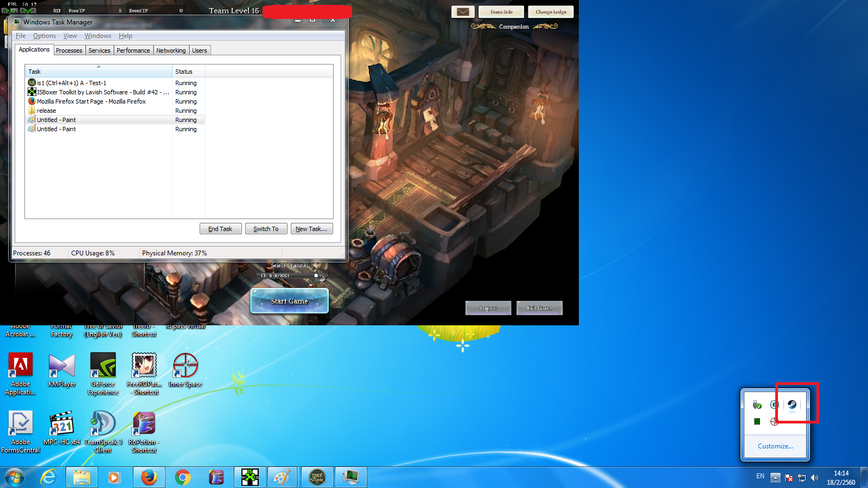Select the release folder task row
Screen dimensions: 868x488
pyautogui.click(x=116, y=111)
